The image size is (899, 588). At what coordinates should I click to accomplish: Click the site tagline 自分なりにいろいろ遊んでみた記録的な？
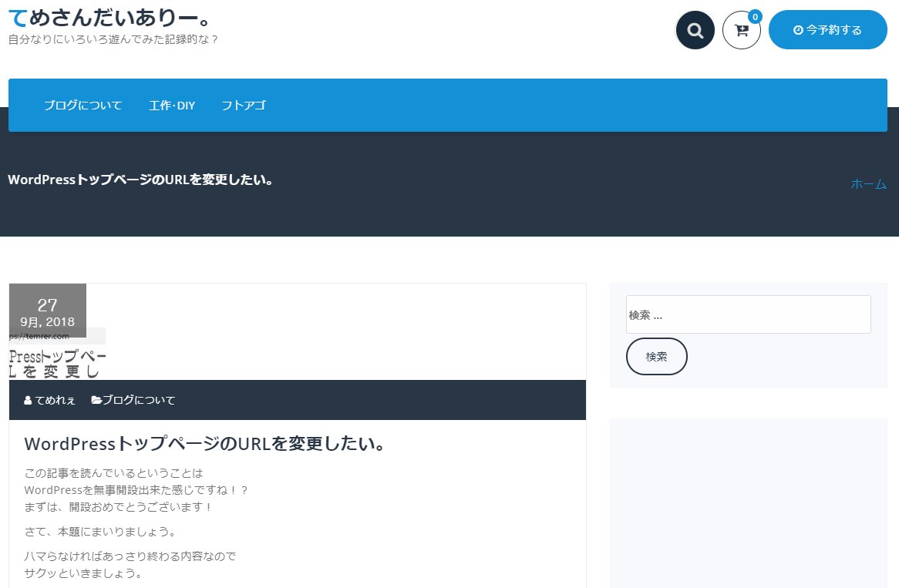click(113, 39)
